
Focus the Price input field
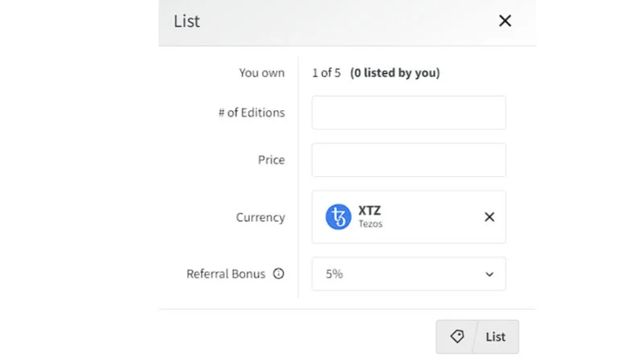coord(409,160)
